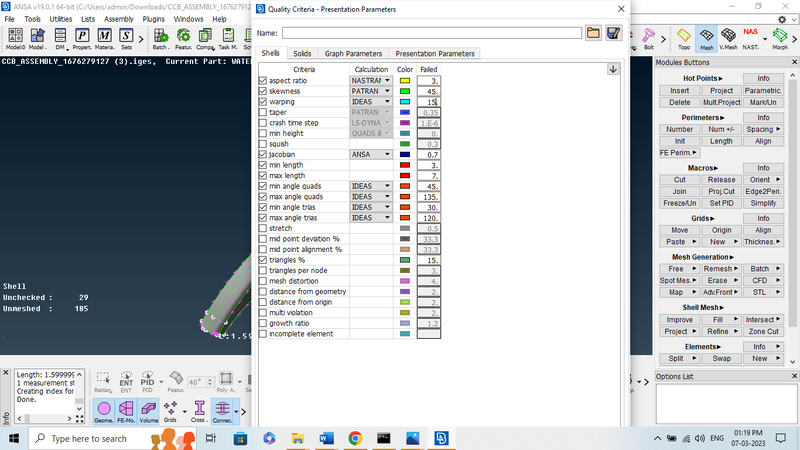
Task: Open the Materials list icon
Action: (x=104, y=39)
